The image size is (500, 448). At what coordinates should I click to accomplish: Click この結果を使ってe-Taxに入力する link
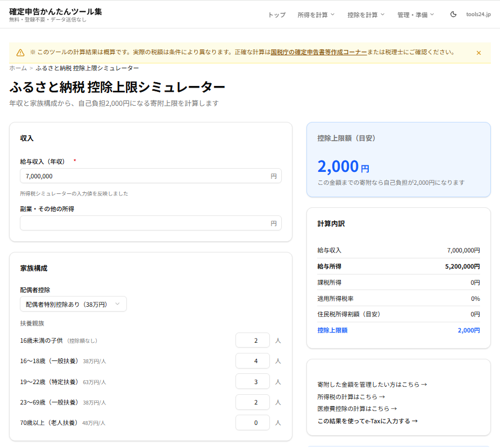point(367,421)
